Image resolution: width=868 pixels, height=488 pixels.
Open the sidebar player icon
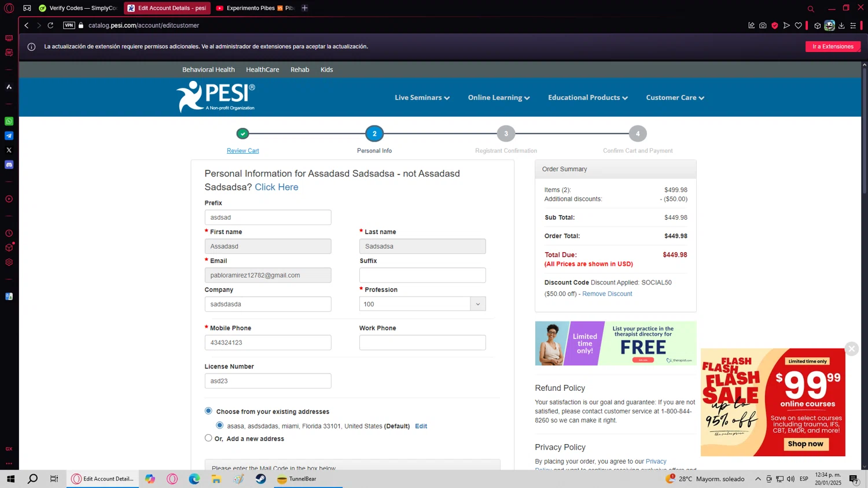pyautogui.click(x=9, y=199)
